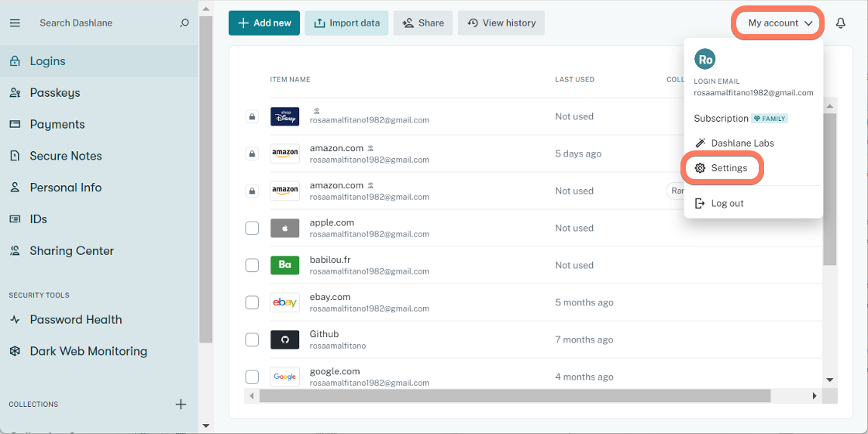Click the list scroll-right arrow

[815, 396]
